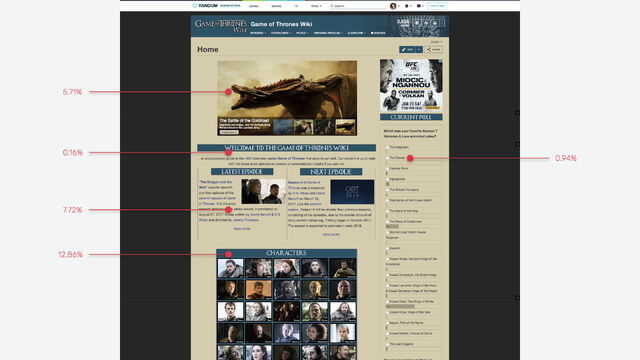Open 'The Dragon and the Wolf' episode link
640x360 pixels.
coord(216,184)
